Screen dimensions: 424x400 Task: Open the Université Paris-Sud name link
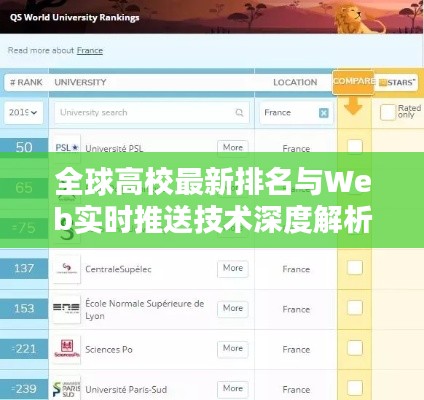[126, 390]
